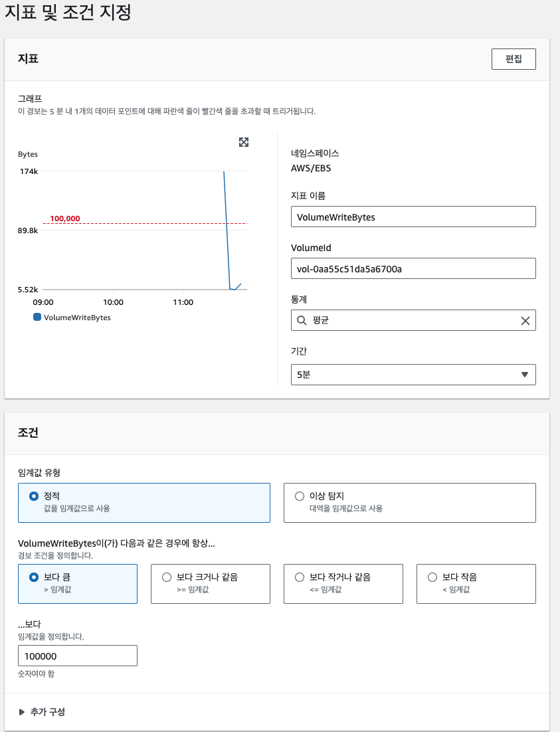Expand the 추가 구성 section
The image size is (560, 732).
pos(42,711)
